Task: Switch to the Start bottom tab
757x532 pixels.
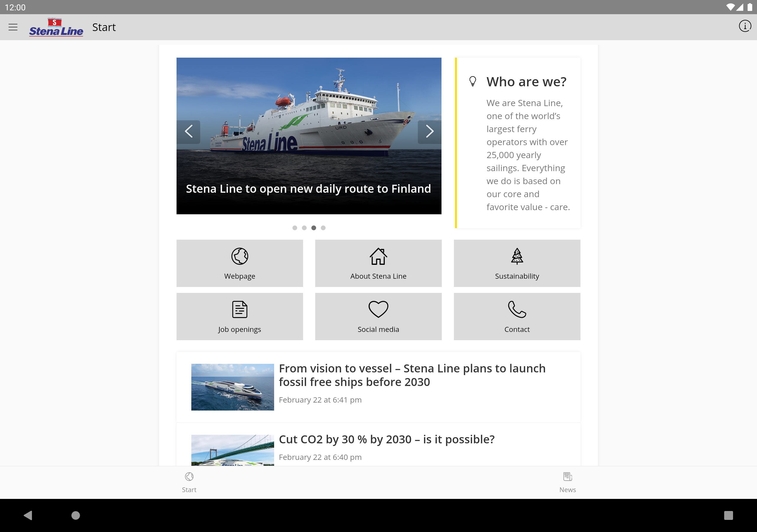Action: (189, 483)
